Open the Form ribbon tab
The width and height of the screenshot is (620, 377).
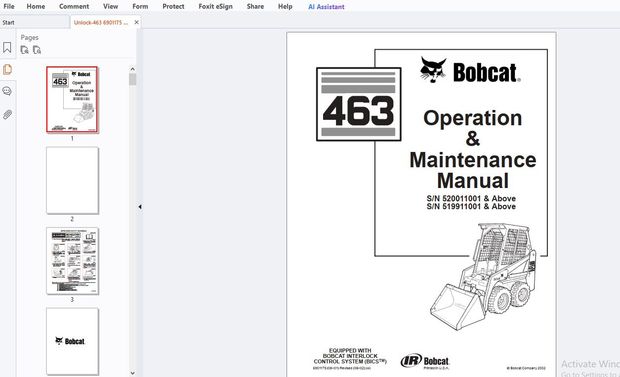point(140,6)
